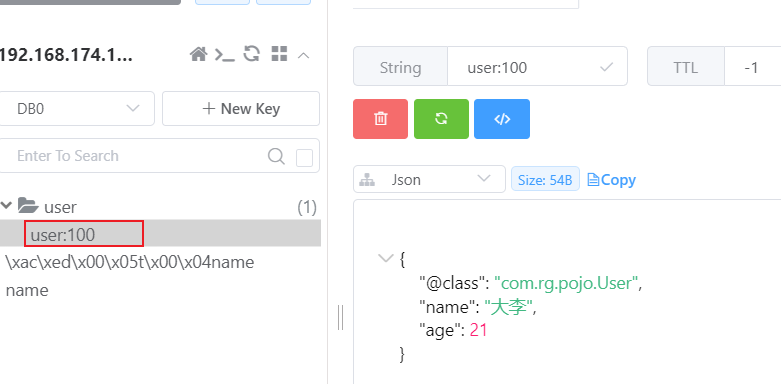This screenshot has height=384, width=781.
Task: Confirm key rename with checkmark icon
Action: tap(606, 67)
